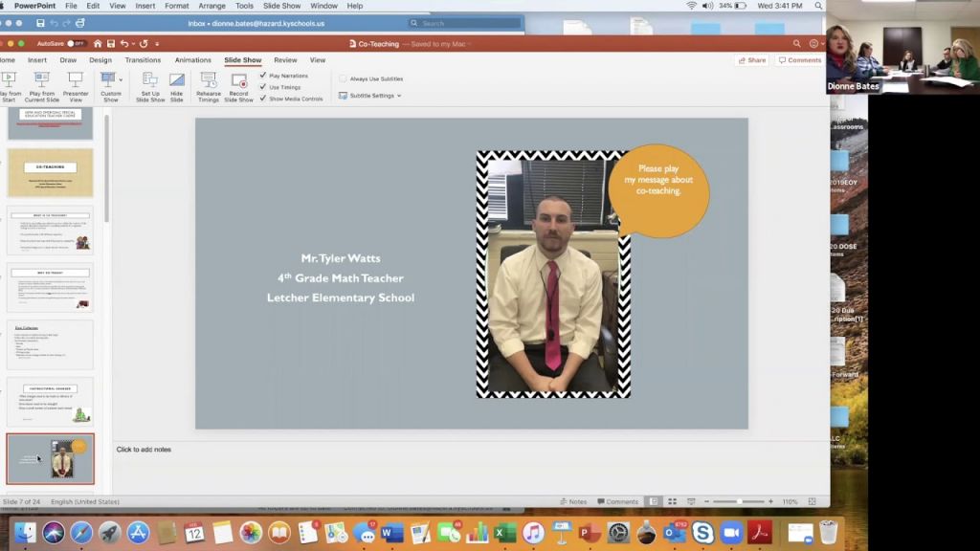Click the Fit slide to window icon
This screenshot has width=980, height=551.
tap(813, 501)
